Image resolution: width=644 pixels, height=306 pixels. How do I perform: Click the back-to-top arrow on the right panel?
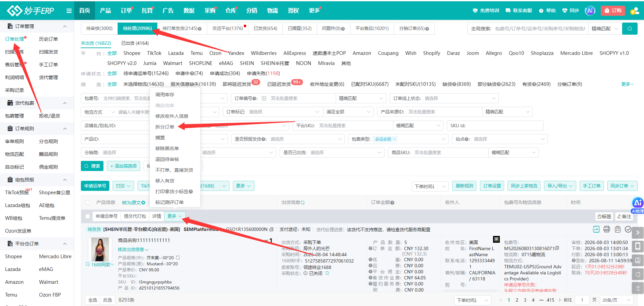(x=638, y=288)
